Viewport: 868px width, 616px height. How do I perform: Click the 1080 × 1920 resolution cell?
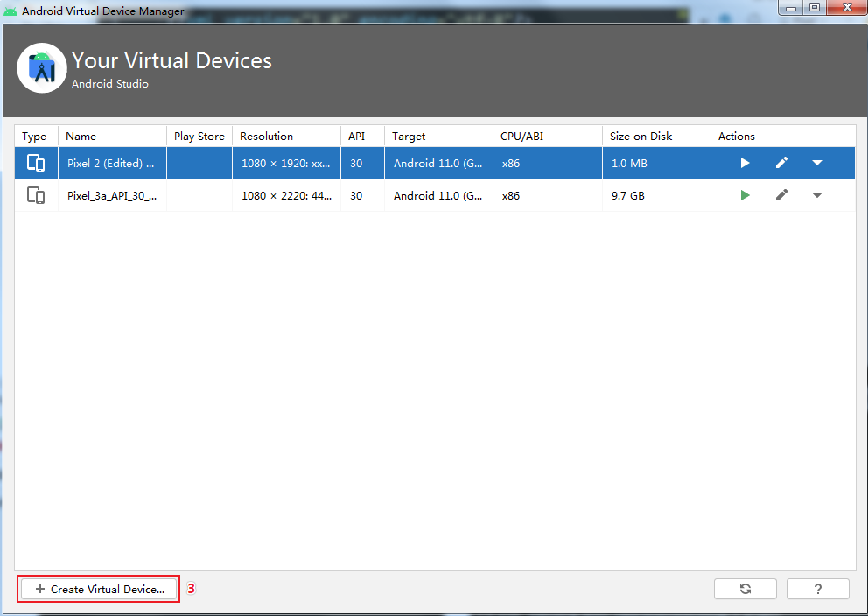[x=287, y=163]
